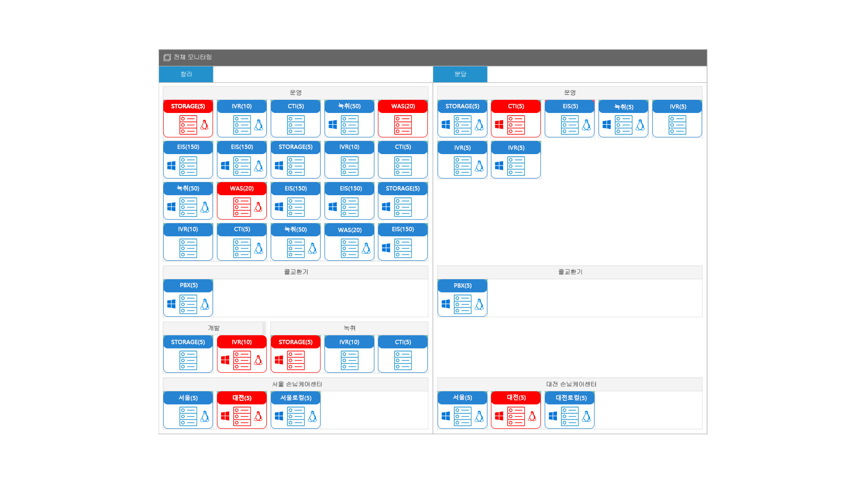Click the red server icon in the 분당 운영 CTI(5) tile
Image resolution: width=868 pixels, height=488 pixels.
[x=516, y=125]
